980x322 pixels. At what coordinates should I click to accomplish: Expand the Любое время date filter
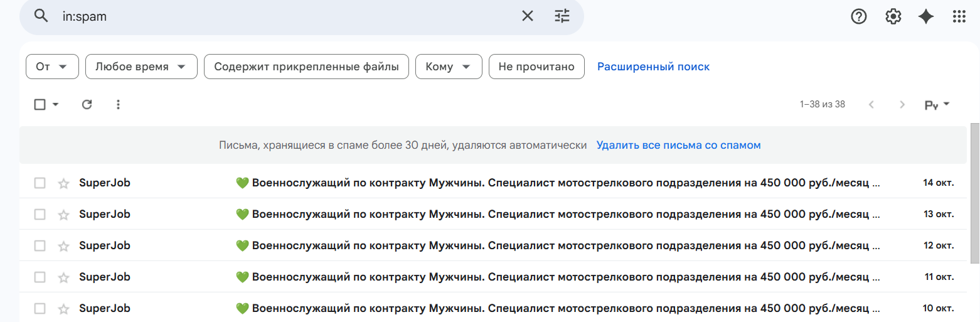[141, 67]
